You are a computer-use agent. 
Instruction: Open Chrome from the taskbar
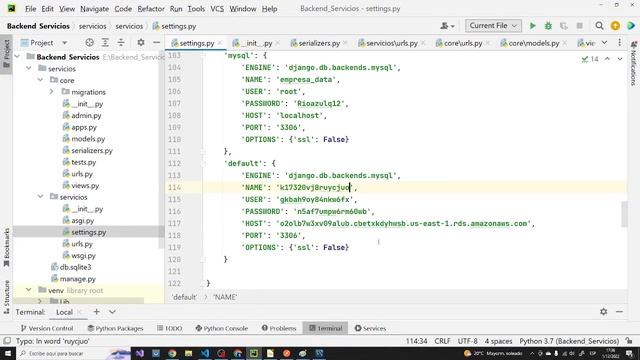172,353
